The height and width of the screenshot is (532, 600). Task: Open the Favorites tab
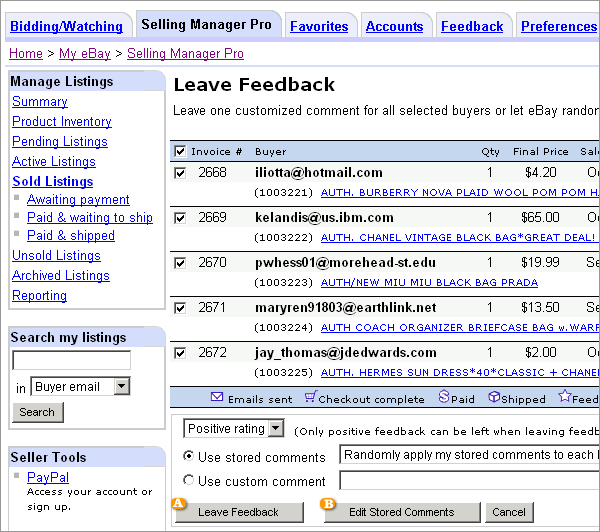point(319,26)
